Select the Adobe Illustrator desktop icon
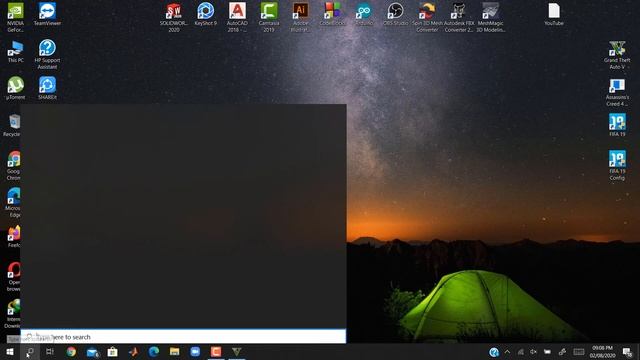The width and height of the screenshot is (640, 360). point(301,17)
